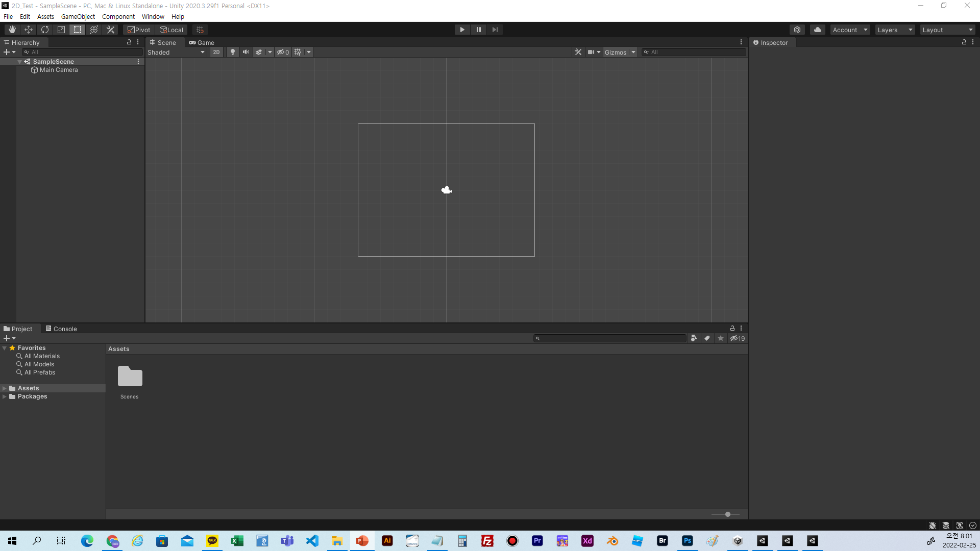Viewport: 980px width, 551px height.
Task: Collapse the SampleScene tree
Action: coord(19,62)
